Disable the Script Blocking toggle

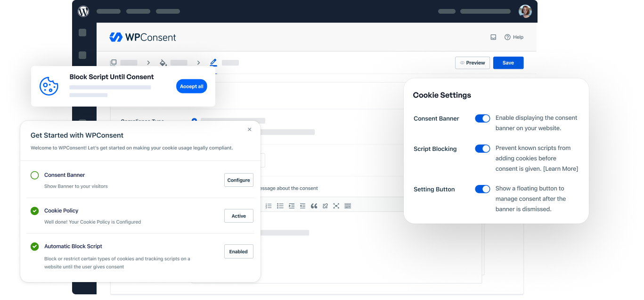click(x=482, y=149)
